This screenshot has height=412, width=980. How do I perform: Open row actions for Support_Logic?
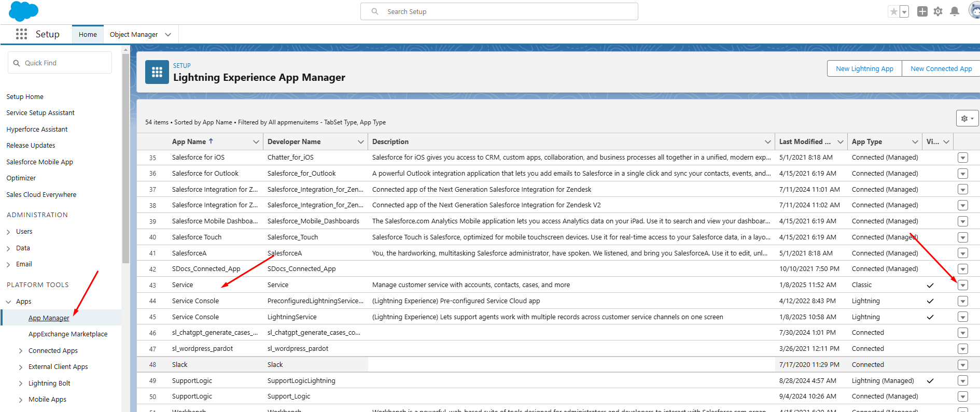tap(963, 396)
